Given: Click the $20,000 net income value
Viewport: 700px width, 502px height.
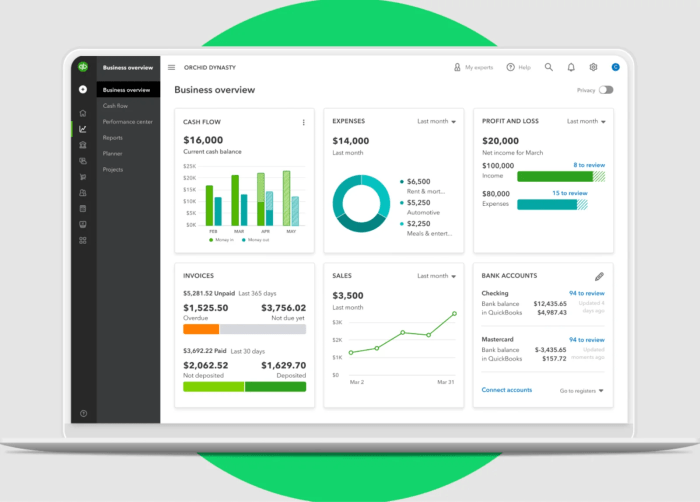Looking at the screenshot, I should click(x=500, y=141).
